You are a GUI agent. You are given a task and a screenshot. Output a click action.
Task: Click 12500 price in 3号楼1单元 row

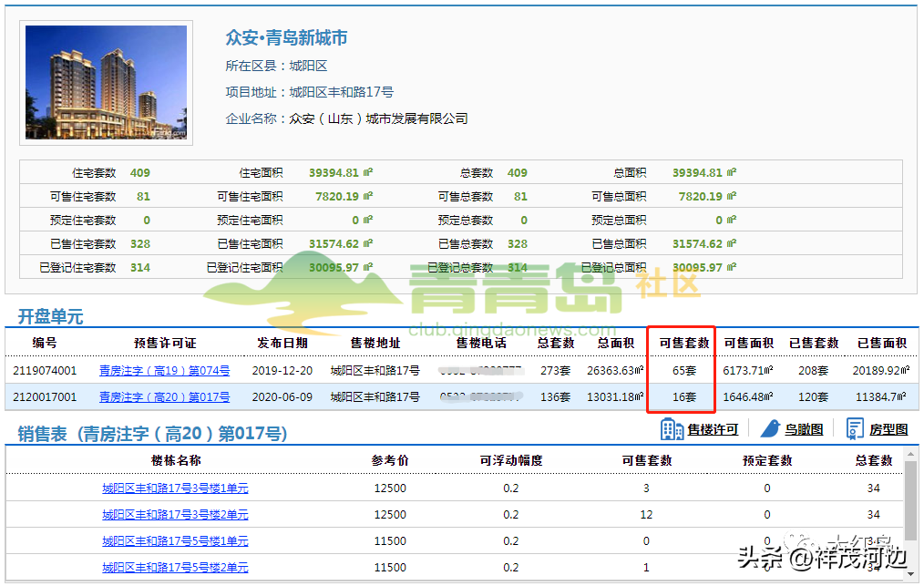(x=390, y=488)
